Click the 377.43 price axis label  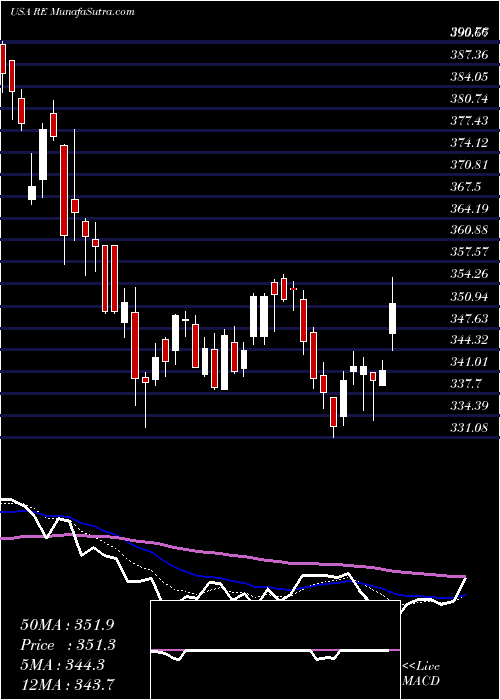click(x=469, y=121)
